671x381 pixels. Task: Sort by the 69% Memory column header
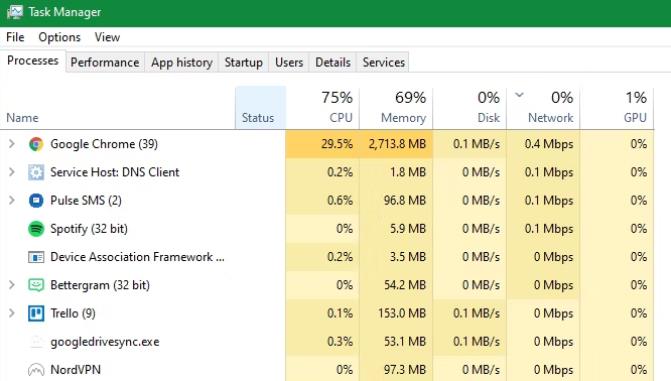click(x=396, y=107)
